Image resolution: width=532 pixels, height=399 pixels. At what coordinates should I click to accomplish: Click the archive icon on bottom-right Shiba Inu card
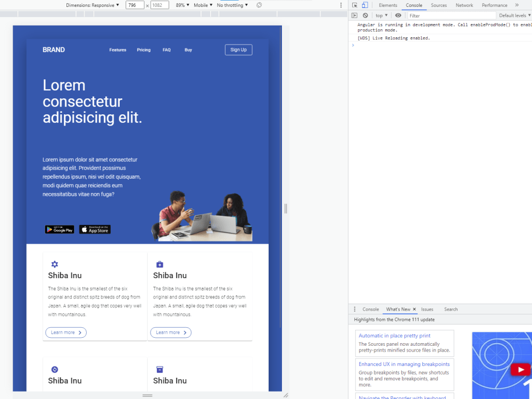(x=160, y=369)
